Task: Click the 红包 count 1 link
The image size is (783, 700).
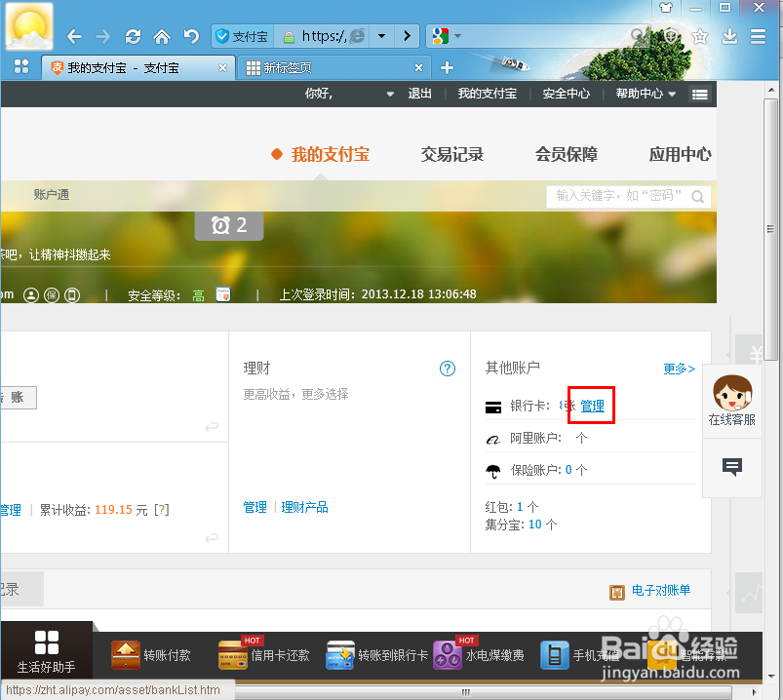Action: click(520, 507)
